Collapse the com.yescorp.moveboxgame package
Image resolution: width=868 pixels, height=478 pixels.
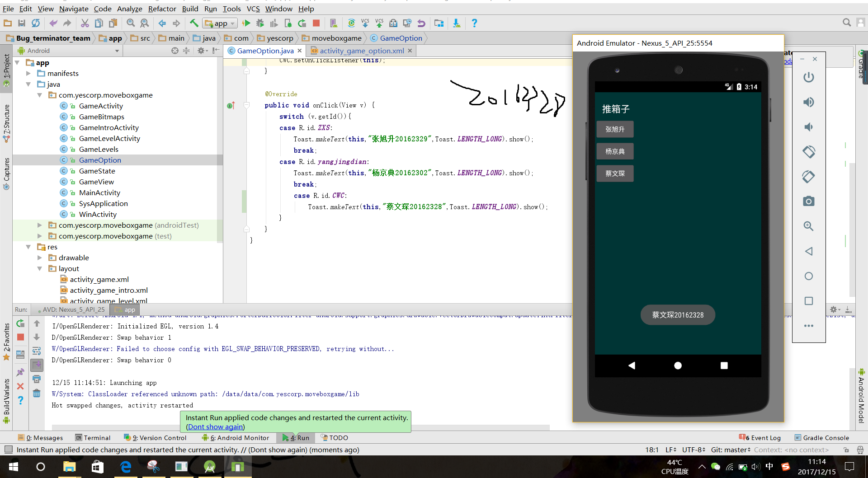coord(40,95)
